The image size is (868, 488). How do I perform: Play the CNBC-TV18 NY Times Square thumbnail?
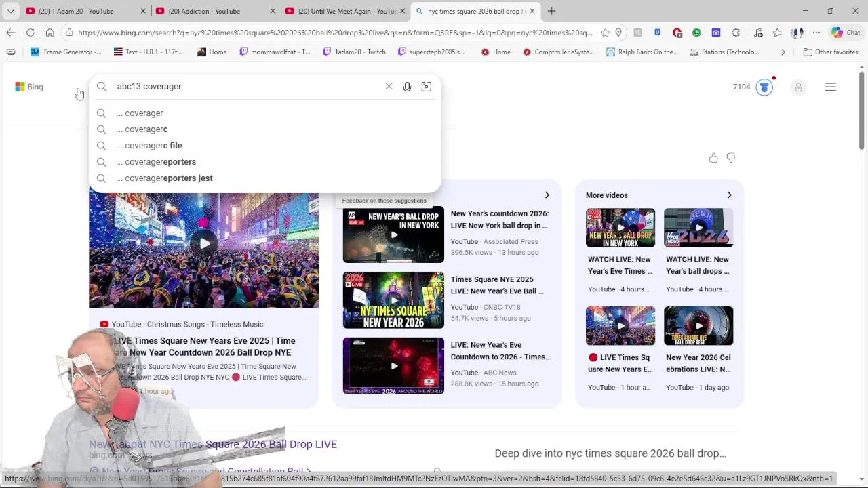pos(393,300)
